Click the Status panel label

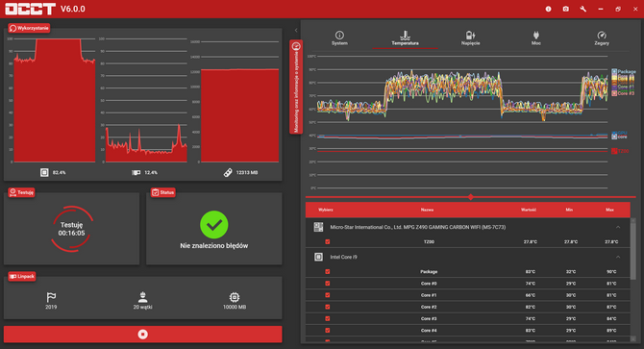163,192
